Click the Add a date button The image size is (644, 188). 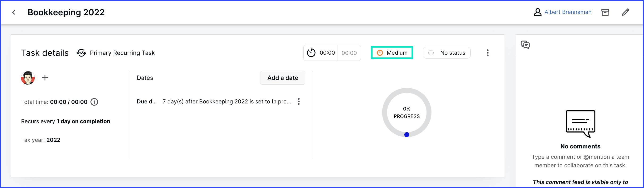pos(283,78)
